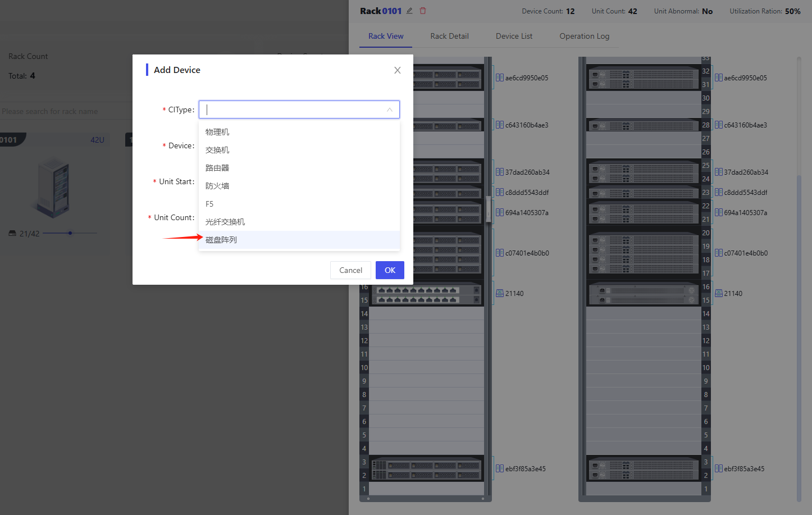Click the red trash icon beside Rack 0101

pos(423,11)
